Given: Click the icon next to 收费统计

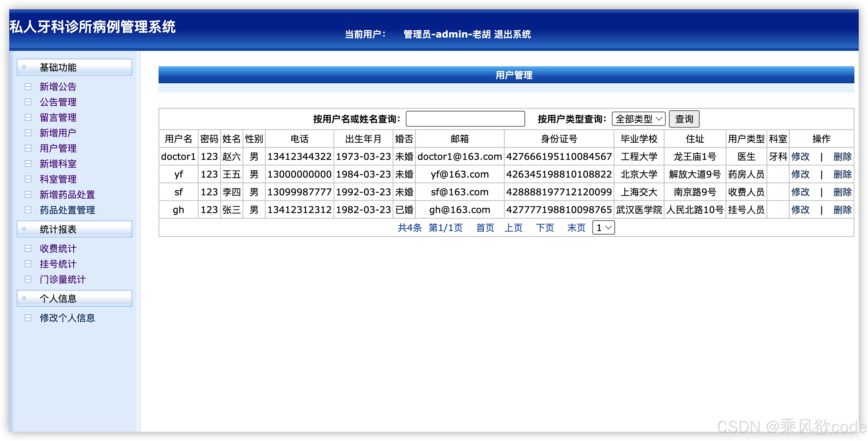Looking at the screenshot, I should pyautogui.click(x=28, y=249).
